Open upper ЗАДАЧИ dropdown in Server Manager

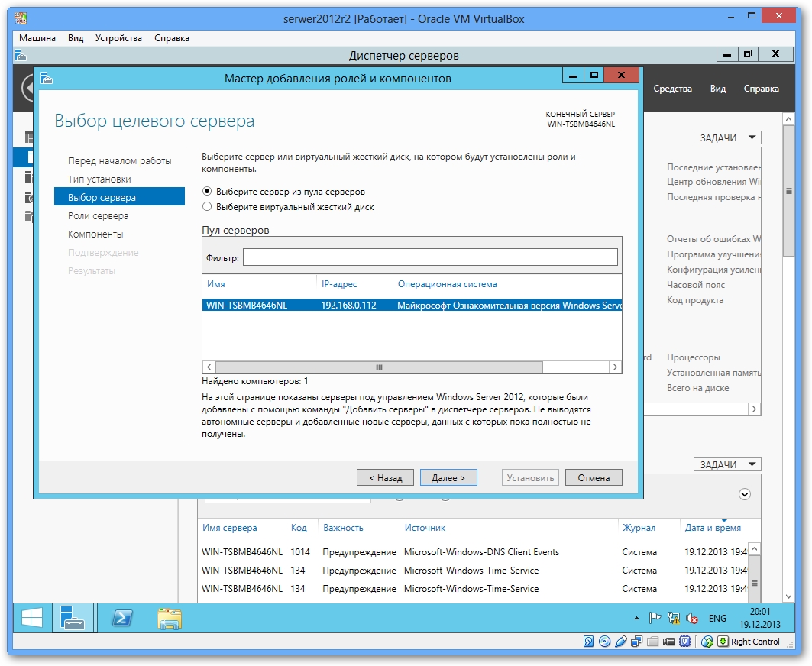[x=727, y=137]
